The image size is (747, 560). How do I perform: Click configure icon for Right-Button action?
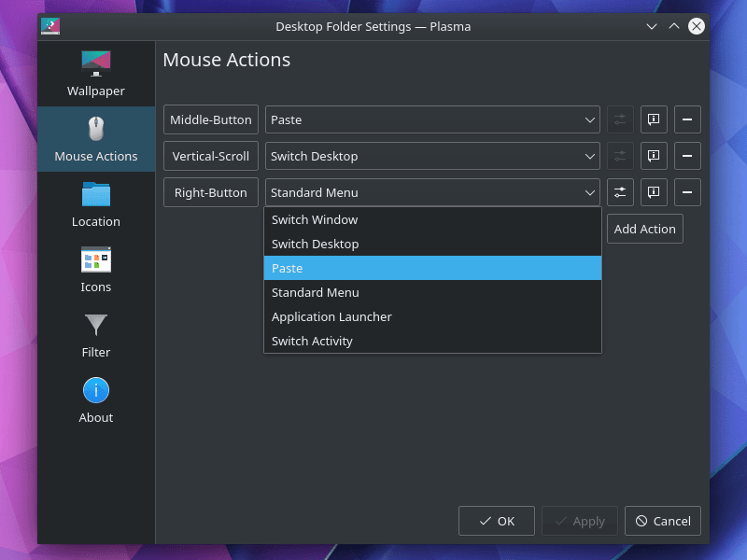620,192
